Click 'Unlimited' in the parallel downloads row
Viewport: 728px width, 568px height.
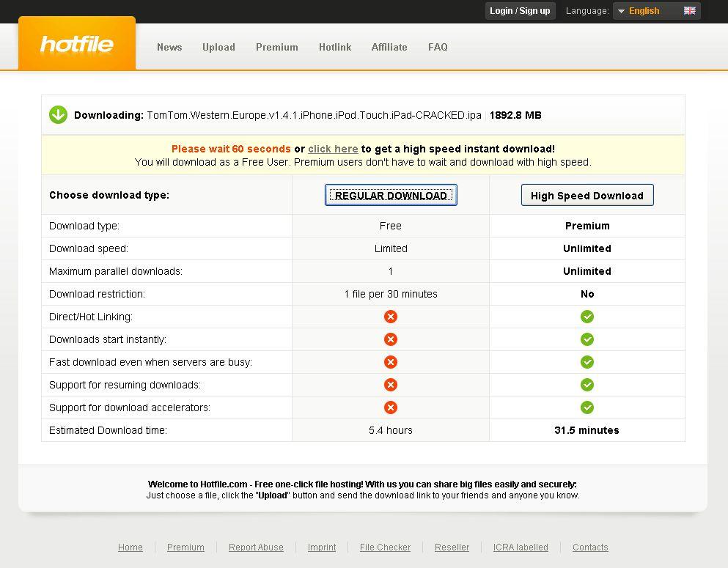tap(587, 271)
